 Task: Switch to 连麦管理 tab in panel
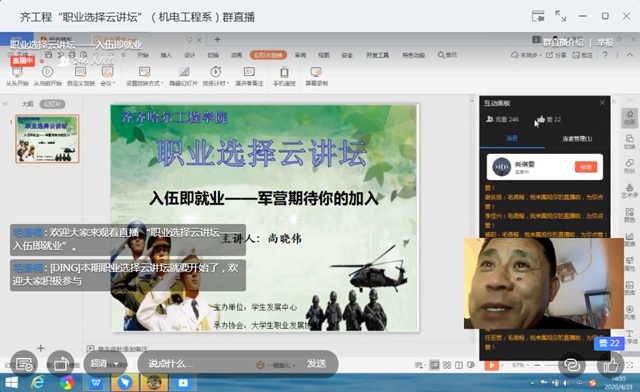pyautogui.click(x=577, y=139)
